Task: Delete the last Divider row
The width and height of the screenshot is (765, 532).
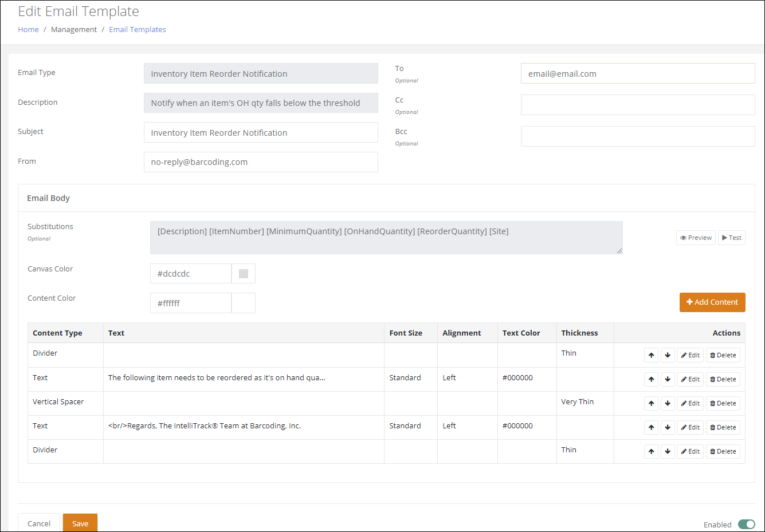Action: [x=723, y=451]
